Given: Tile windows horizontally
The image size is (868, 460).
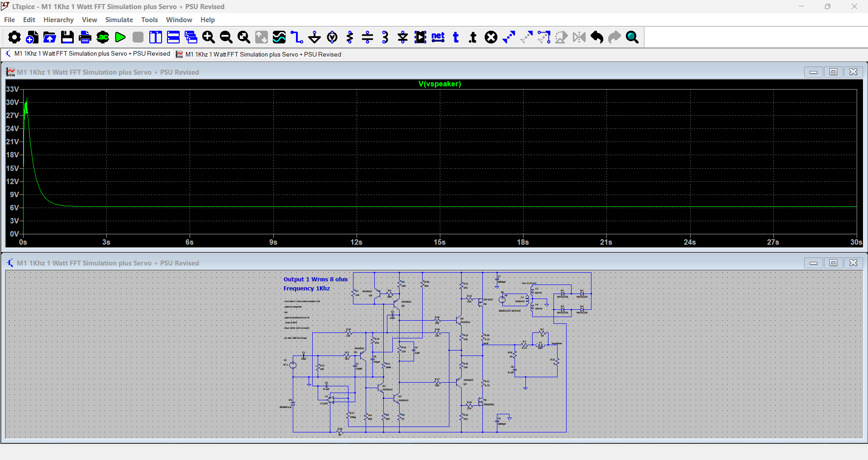Looking at the screenshot, I should (173, 37).
